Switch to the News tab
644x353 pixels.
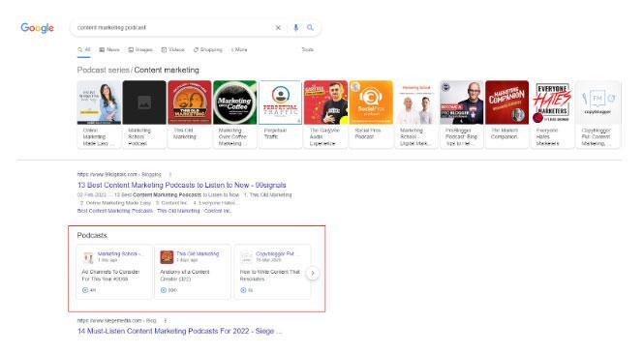pyautogui.click(x=109, y=49)
